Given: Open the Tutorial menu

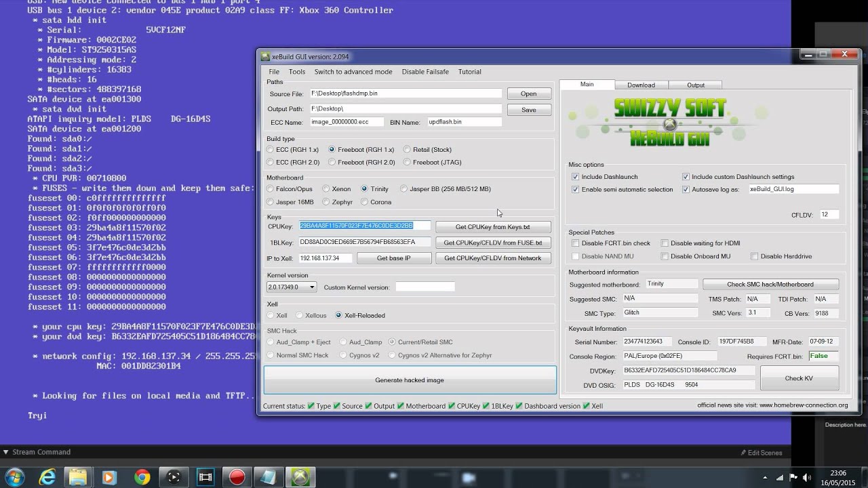Looking at the screenshot, I should (x=469, y=72).
